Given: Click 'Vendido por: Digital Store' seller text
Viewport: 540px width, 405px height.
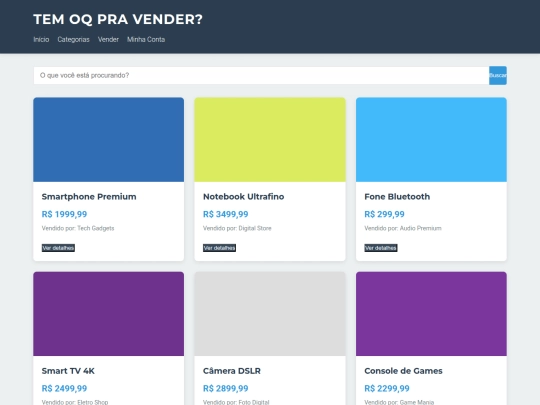Looking at the screenshot, I should click(237, 228).
